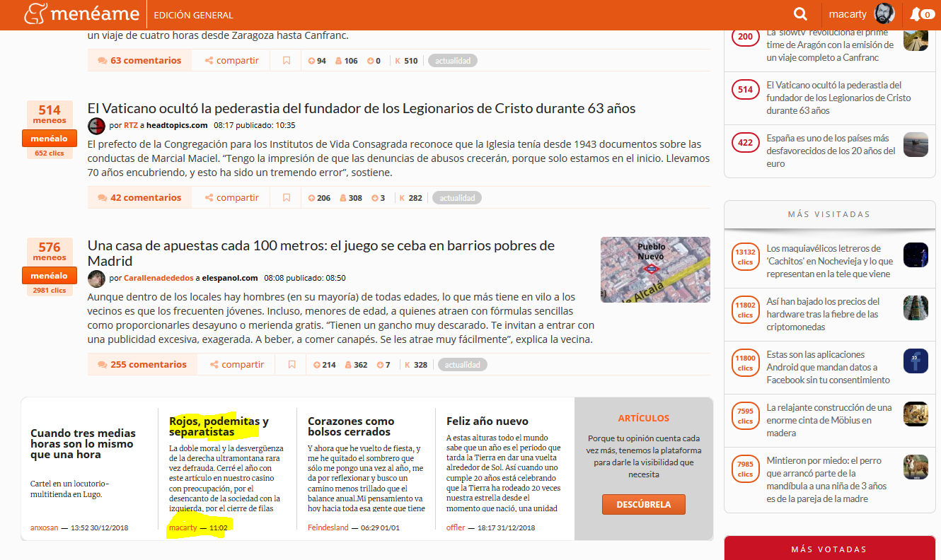Image resolution: width=941 pixels, height=560 pixels.
Task: Open article 'Corazones como bolsos cerrados'
Action: 351,426
